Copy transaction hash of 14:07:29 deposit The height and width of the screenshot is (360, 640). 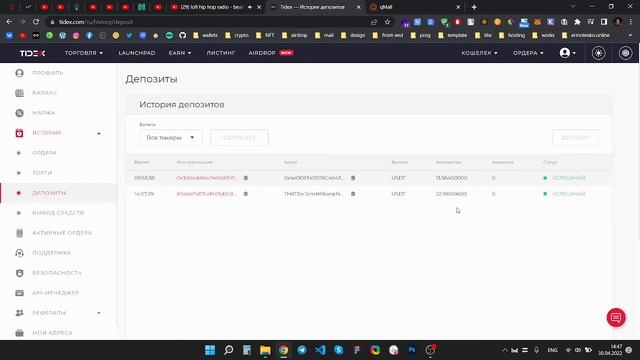point(246,194)
